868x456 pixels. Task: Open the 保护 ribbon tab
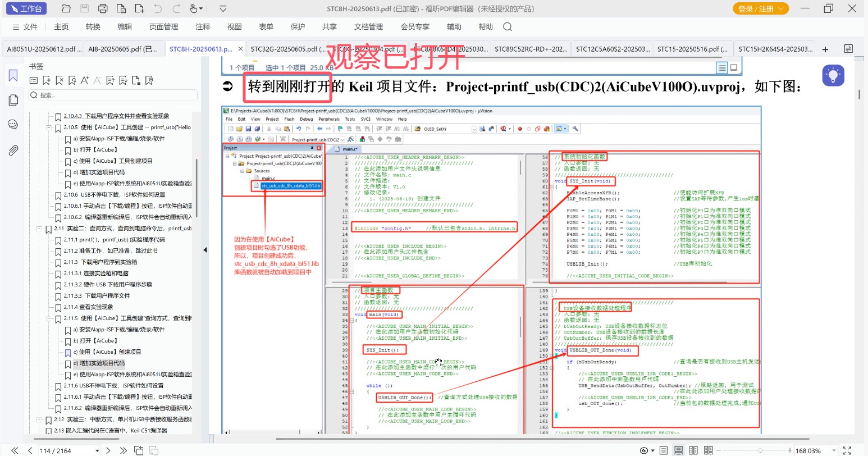tap(298, 26)
